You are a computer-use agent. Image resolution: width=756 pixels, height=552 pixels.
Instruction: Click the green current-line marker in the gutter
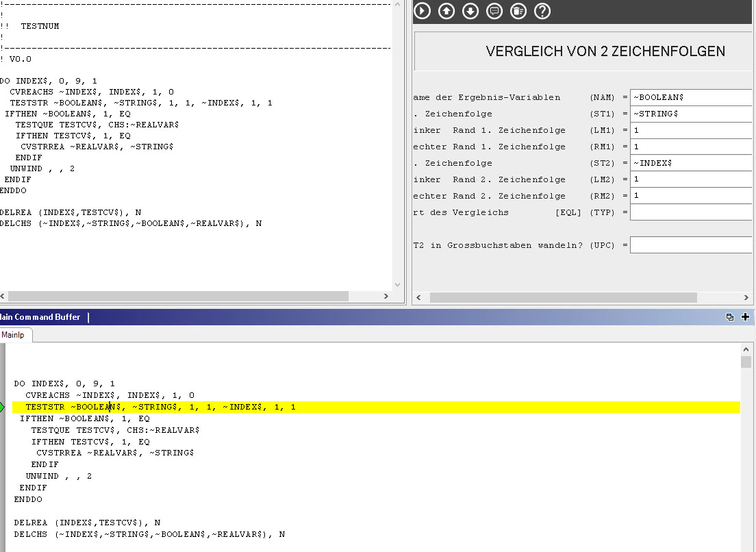coord(2,407)
